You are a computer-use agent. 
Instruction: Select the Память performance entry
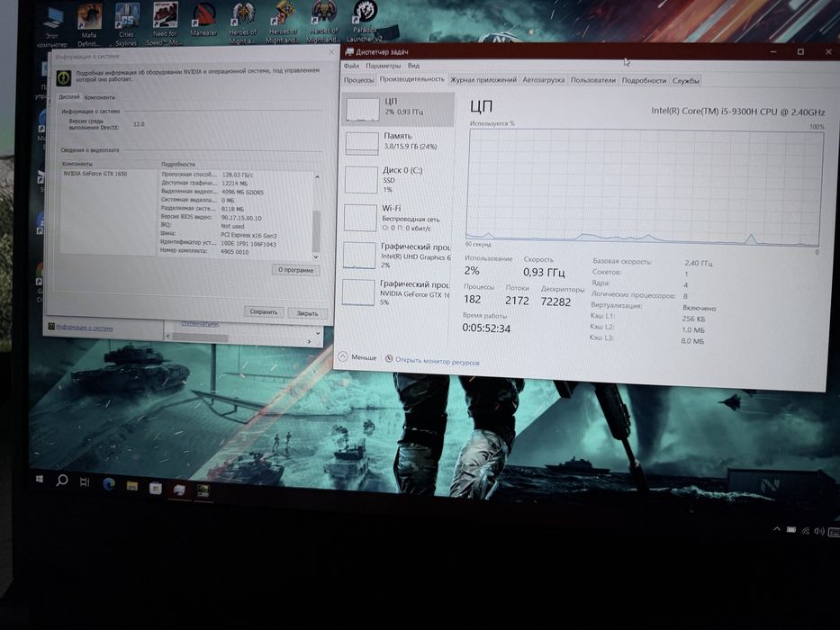[397, 143]
